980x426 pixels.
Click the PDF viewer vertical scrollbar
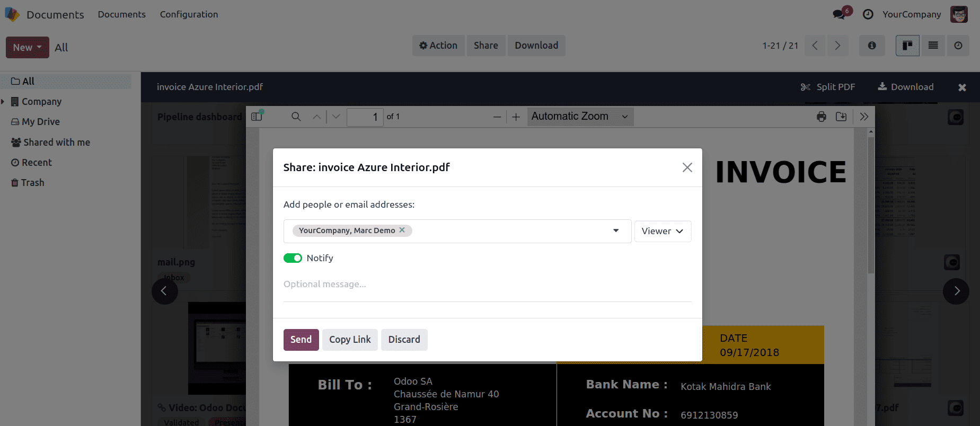871,205
